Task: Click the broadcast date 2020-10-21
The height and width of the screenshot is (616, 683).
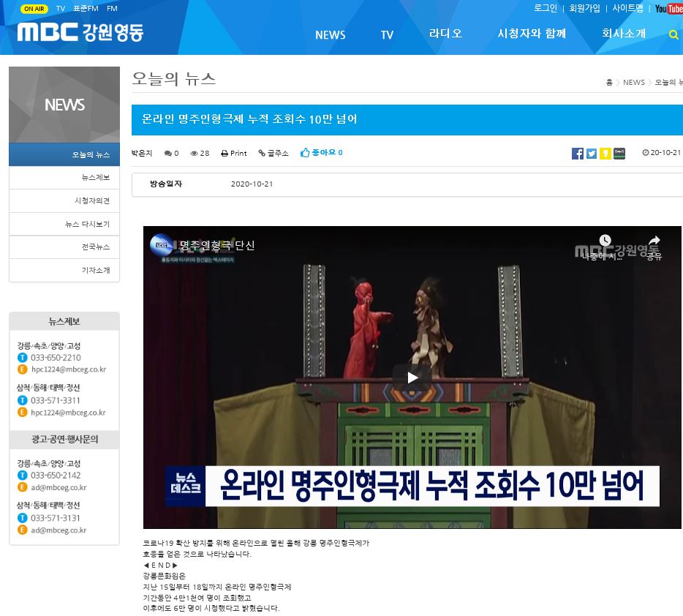Action: click(x=252, y=184)
